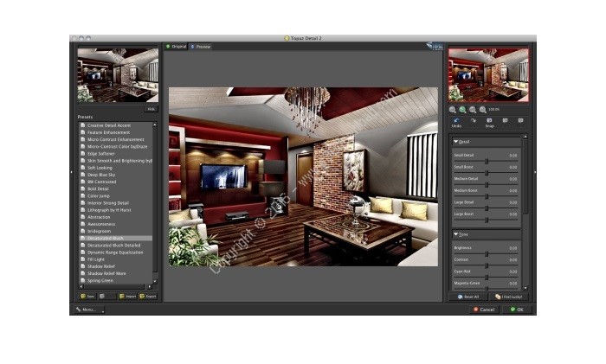Screen dimensions: 606x364
Task: Click the preset icon beside BW Contrasted
Action: (83, 182)
